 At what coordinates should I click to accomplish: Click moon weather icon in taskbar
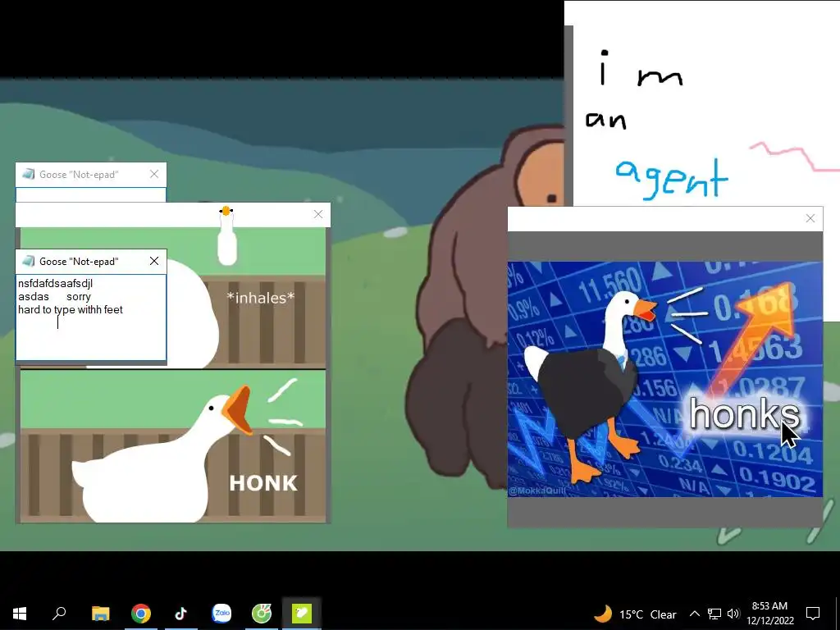tap(603, 614)
